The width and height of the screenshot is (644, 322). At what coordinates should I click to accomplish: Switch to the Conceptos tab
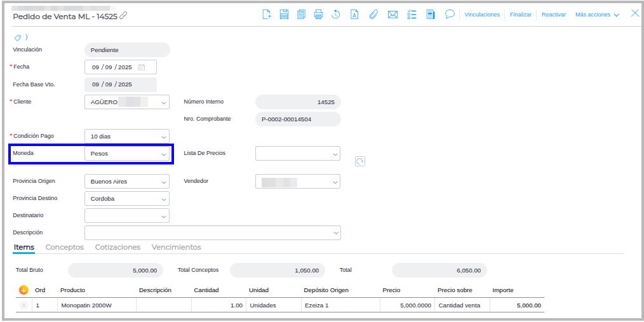click(65, 247)
